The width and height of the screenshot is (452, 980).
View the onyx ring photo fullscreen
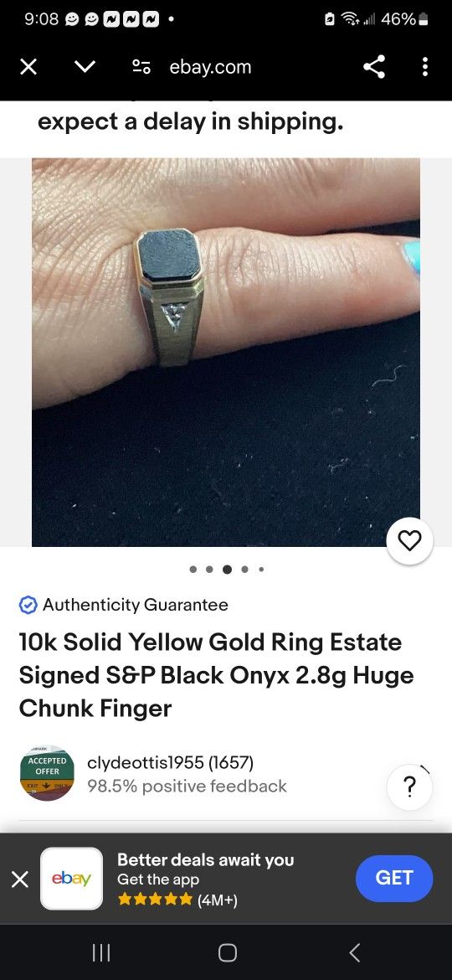click(226, 353)
